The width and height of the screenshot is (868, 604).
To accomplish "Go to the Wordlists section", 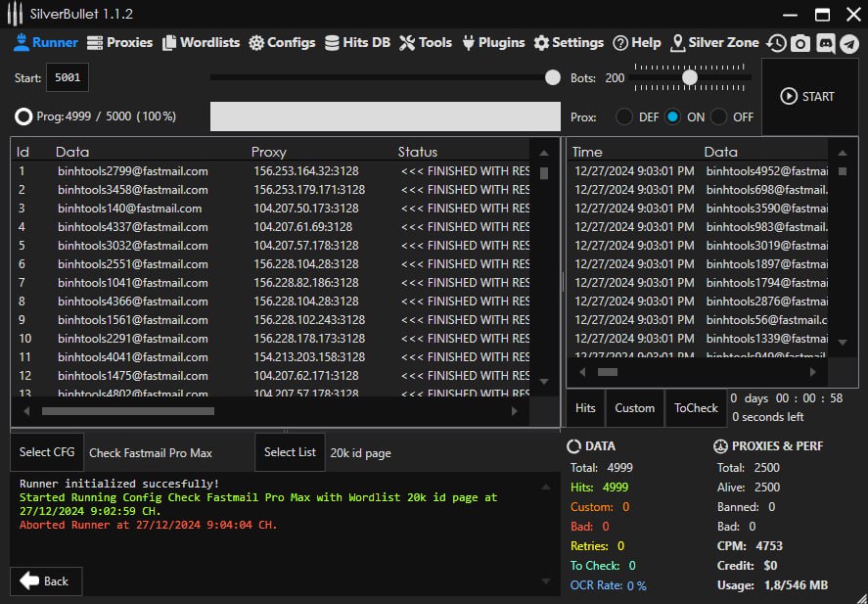I will (201, 42).
